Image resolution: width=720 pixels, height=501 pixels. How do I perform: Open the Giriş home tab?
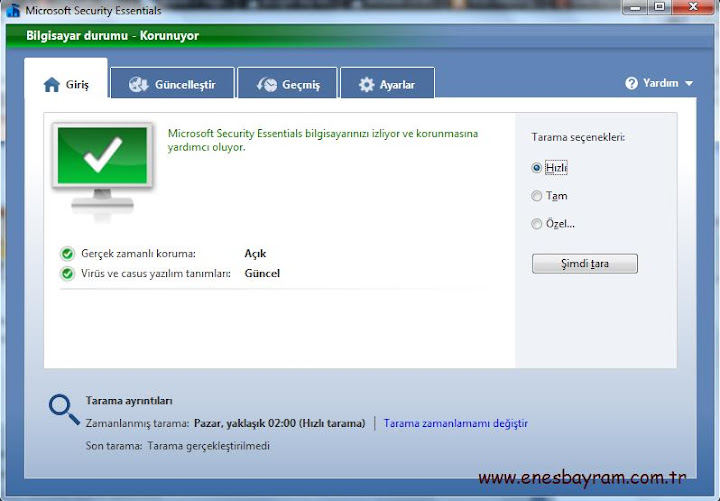[66, 79]
